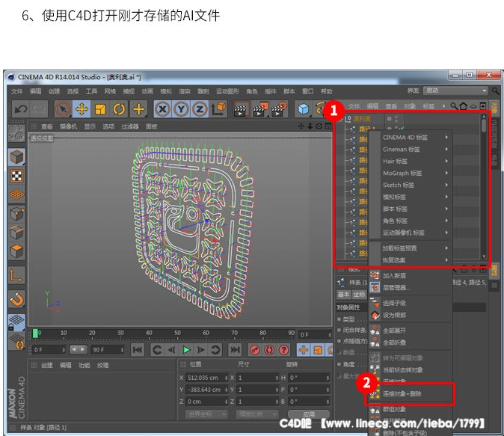Expand the Sketch 标签 submenu

coord(411,185)
